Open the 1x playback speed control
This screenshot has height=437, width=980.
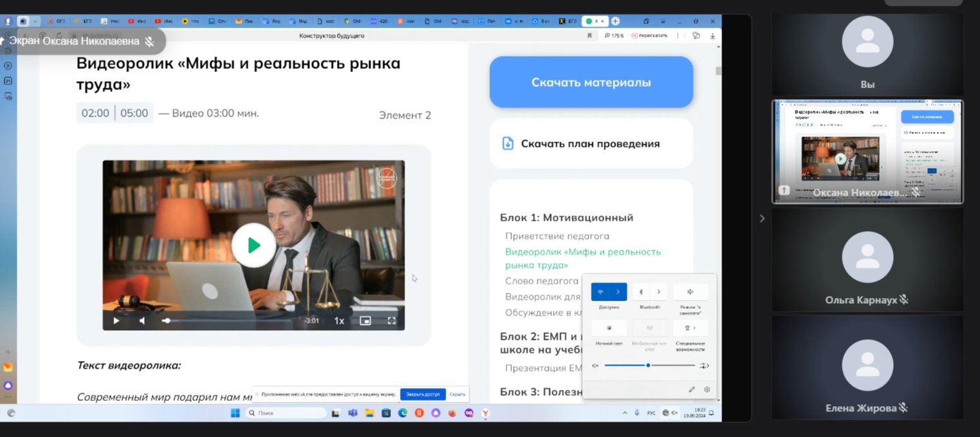pyautogui.click(x=339, y=321)
